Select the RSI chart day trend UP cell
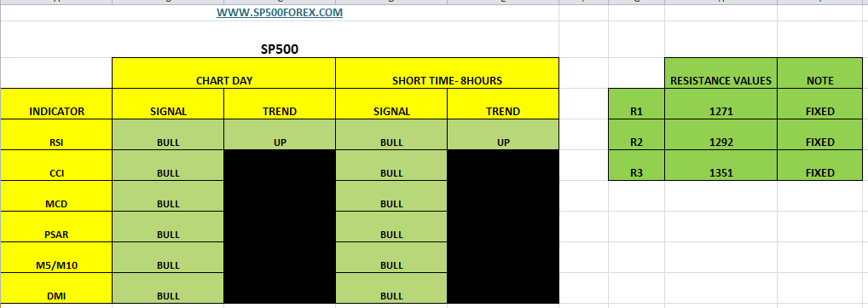The width and height of the screenshot is (868, 308). tap(280, 135)
